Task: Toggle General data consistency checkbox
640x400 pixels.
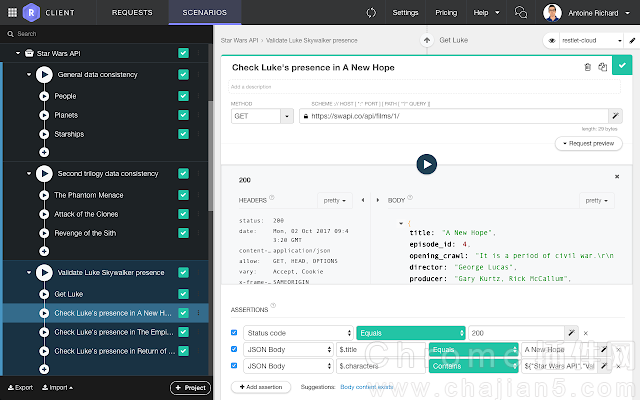Action: (x=183, y=75)
